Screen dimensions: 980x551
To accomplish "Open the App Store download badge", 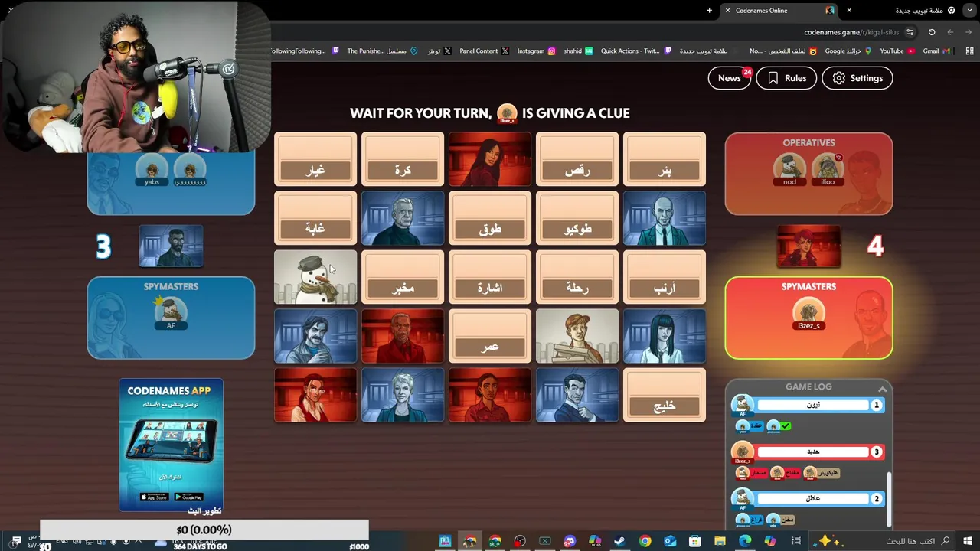I will [x=154, y=497].
